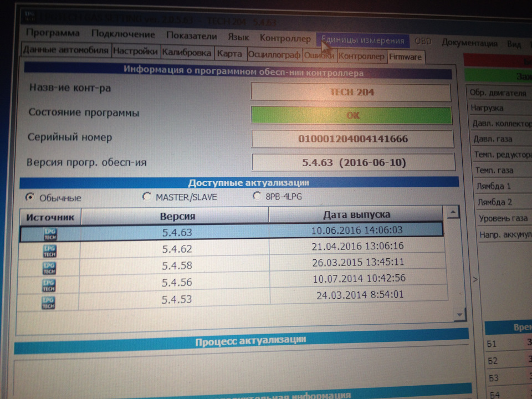Open the OBD menu
The image size is (532, 399).
[x=423, y=42]
